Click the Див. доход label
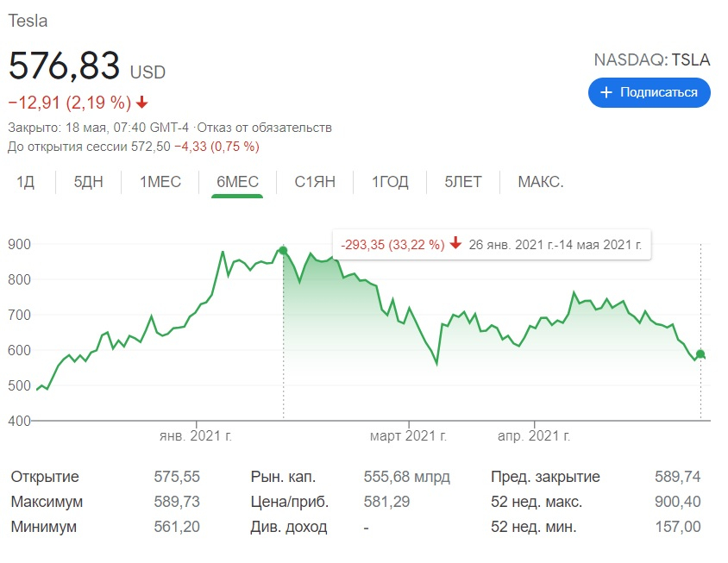The height and width of the screenshot is (563, 728). (289, 528)
